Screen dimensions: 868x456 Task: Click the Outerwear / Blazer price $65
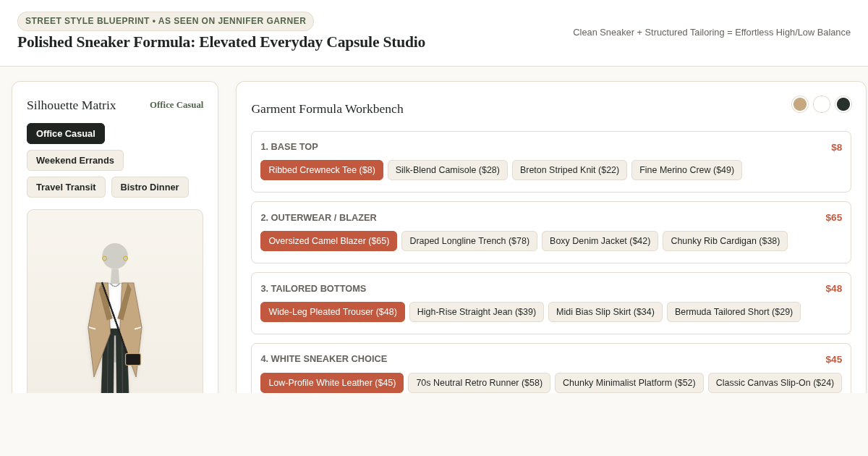[x=833, y=218]
